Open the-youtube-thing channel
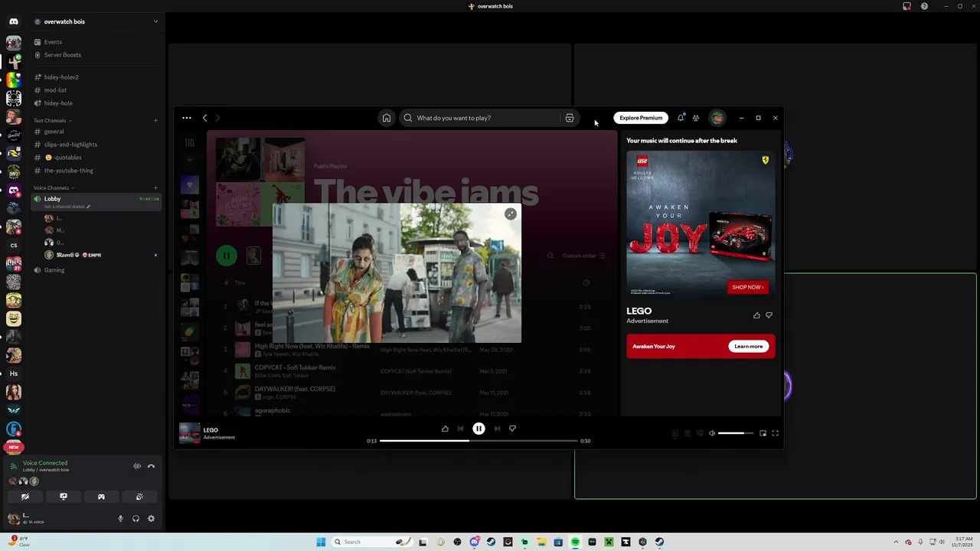 point(96,171)
